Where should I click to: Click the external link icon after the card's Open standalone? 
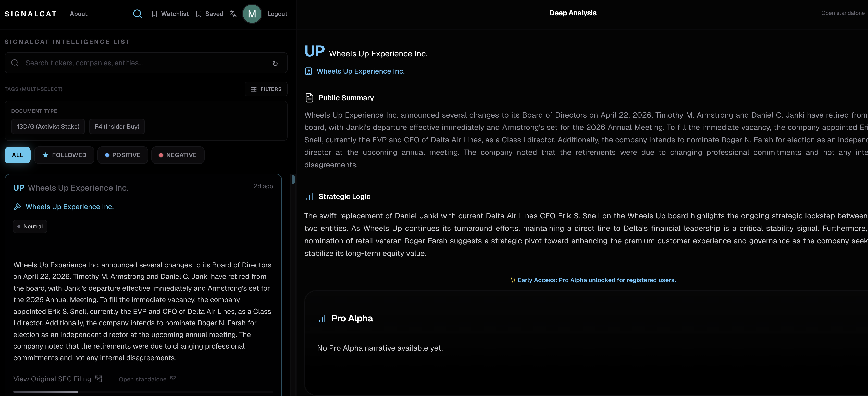173,379
